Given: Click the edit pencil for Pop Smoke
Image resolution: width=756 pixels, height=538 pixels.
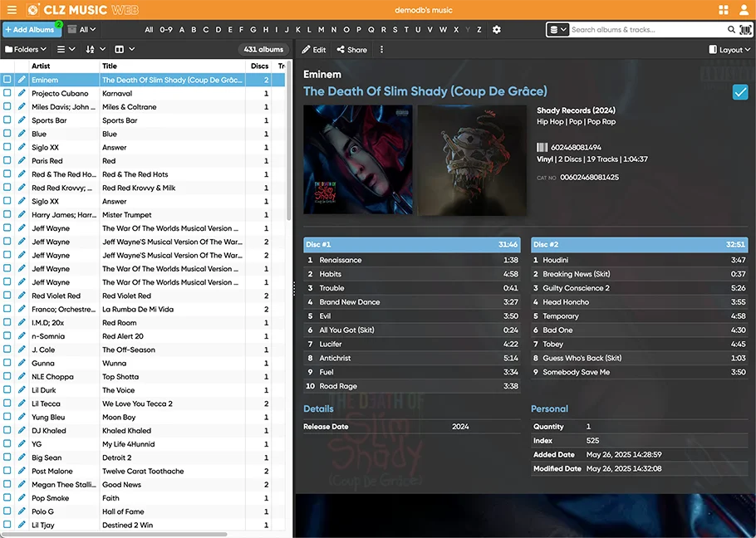Looking at the screenshot, I should click(x=22, y=497).
